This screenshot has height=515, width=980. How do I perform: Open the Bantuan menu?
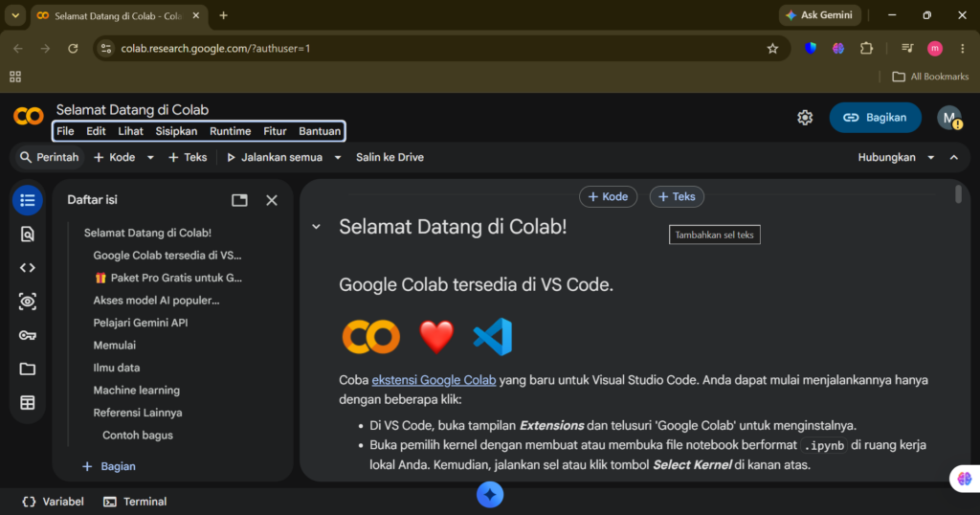320,131
